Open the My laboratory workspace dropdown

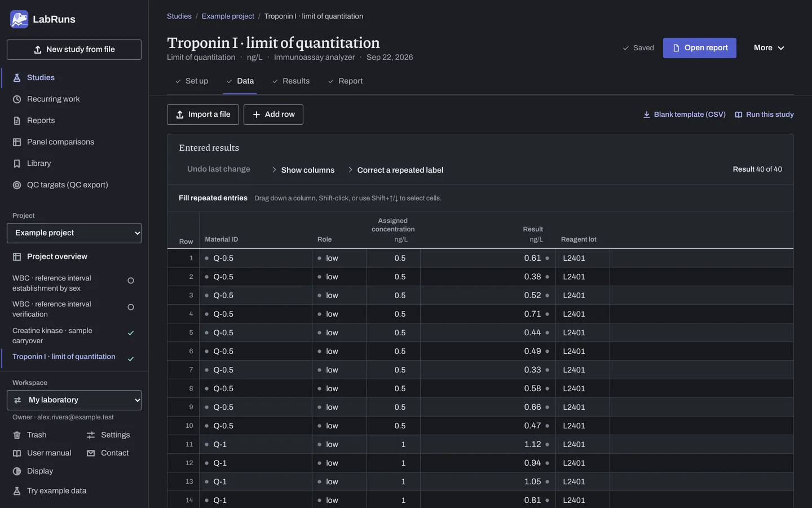coord(74,400)
